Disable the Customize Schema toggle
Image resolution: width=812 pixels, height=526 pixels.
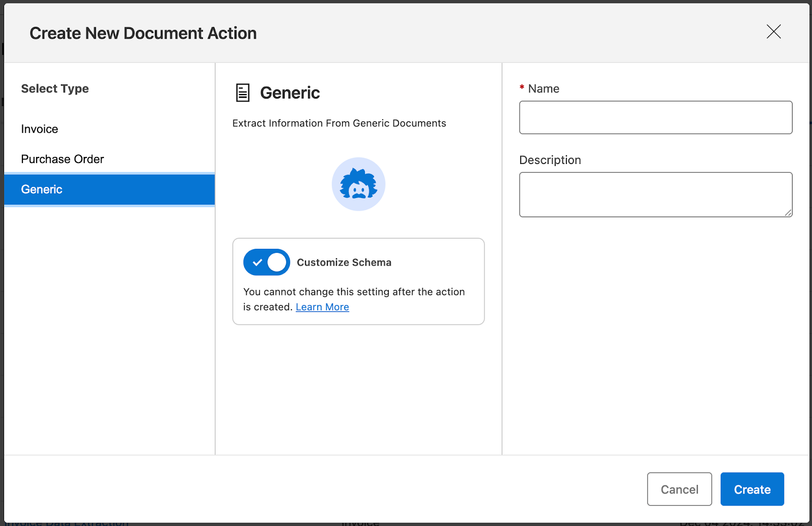coord(266,262)
